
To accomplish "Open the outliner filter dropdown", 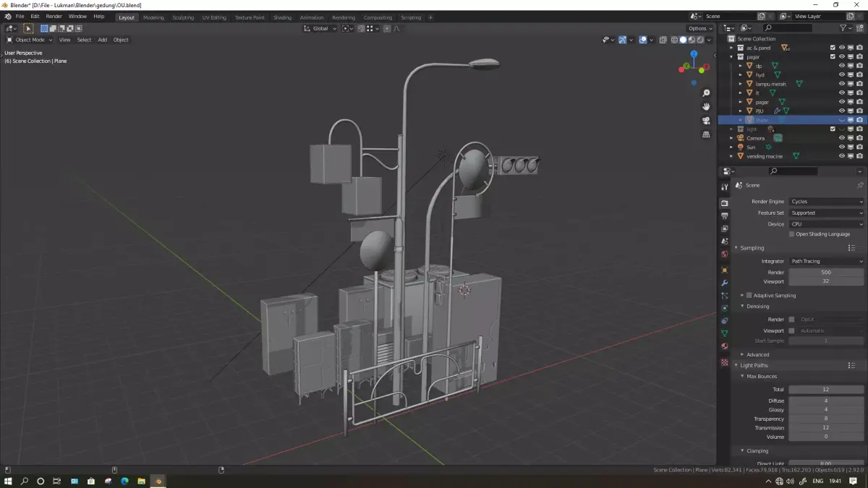I will (x=846, y=28).
